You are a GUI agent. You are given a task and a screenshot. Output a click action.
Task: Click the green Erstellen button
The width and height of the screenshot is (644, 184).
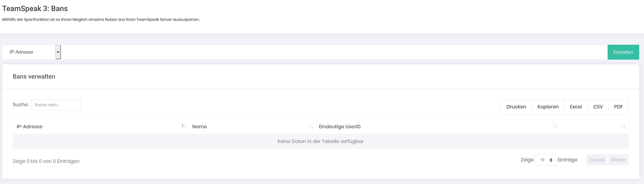point(623,52)
